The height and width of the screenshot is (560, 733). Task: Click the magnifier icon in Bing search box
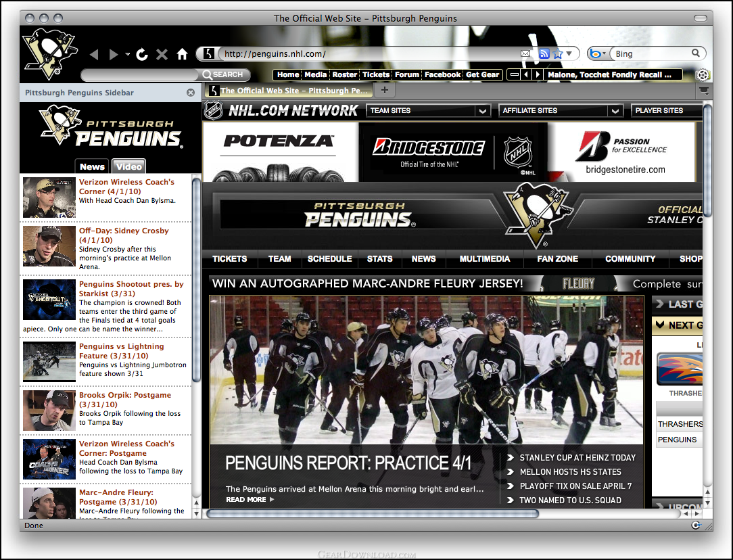(x=696, y=53)
